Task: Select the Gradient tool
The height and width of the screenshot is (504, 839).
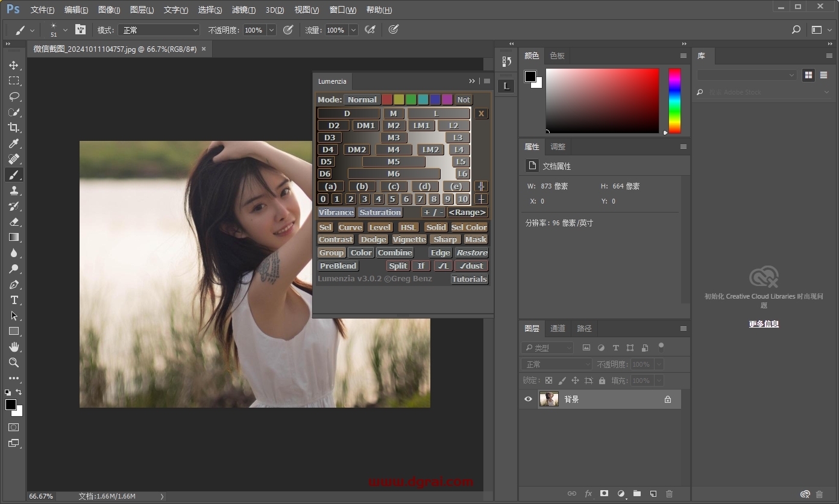Action: tap(14, 237)
